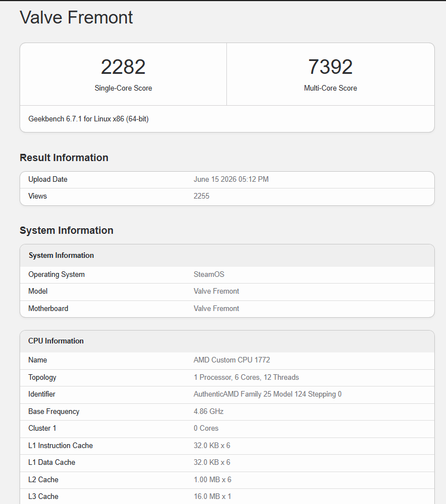Click the large System Information section heading

click(67, 230)
